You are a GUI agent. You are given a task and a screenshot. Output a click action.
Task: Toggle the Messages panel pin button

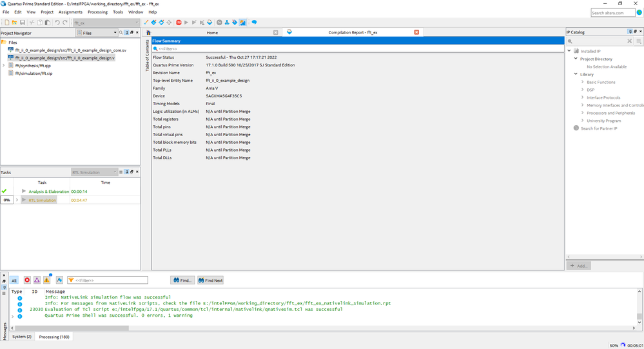coord(4,287)
